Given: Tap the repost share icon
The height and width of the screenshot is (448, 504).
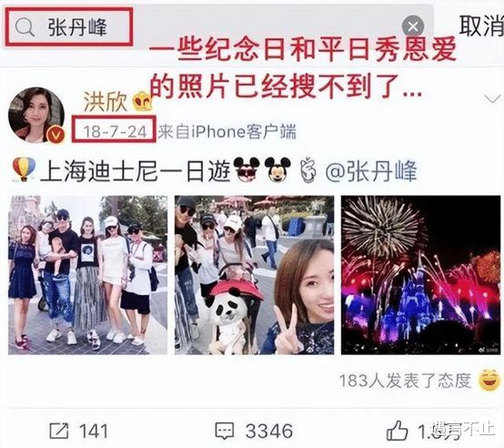Looking at the screenshot, I should click(x=59, y=431).
